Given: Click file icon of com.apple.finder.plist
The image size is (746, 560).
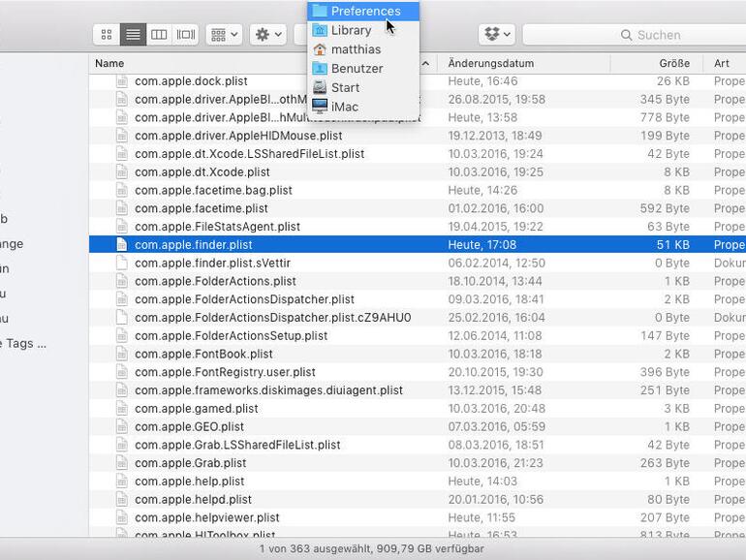Looking at the screenshot, I should pos(122,244).
